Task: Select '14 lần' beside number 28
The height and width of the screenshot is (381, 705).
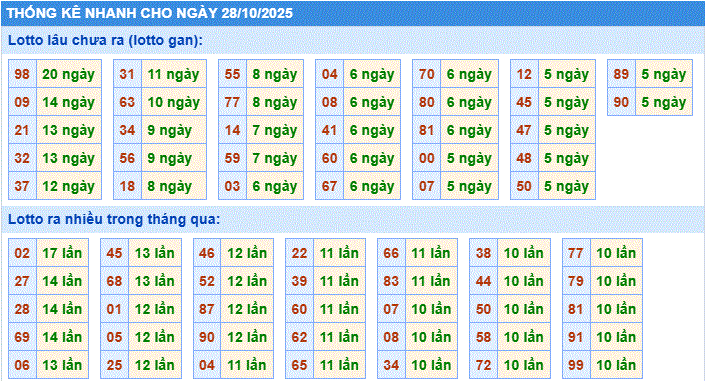Action: pyautogui.click(x=62, y=309)
